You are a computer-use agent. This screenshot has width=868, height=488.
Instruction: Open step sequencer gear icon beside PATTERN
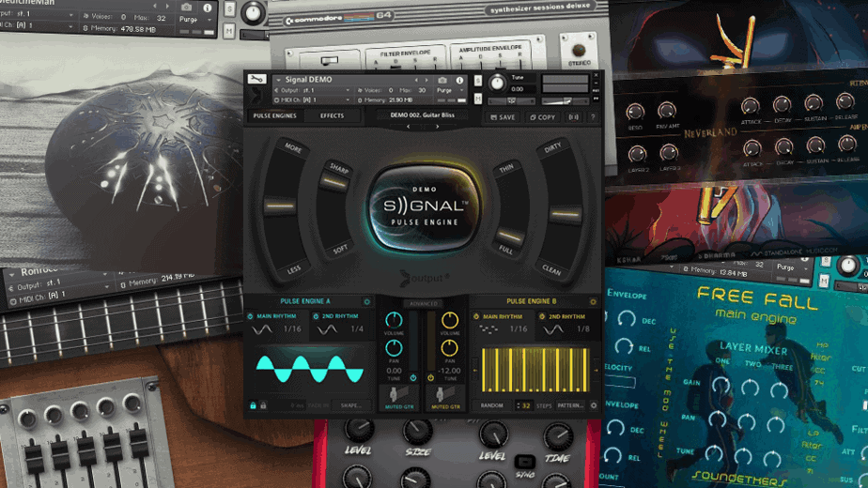click(x=594, y=405)
